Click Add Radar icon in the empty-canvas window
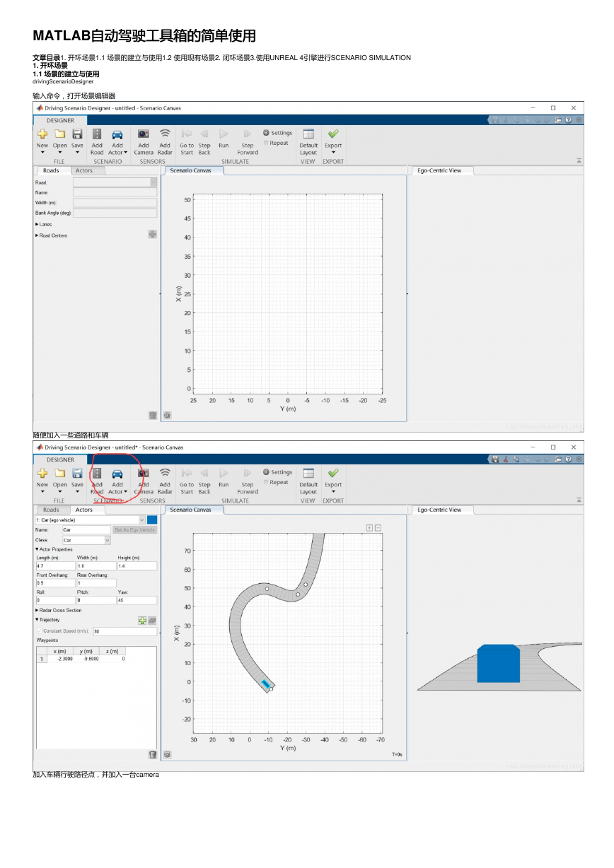Screen dimensions: 614x868 [165, 133]
